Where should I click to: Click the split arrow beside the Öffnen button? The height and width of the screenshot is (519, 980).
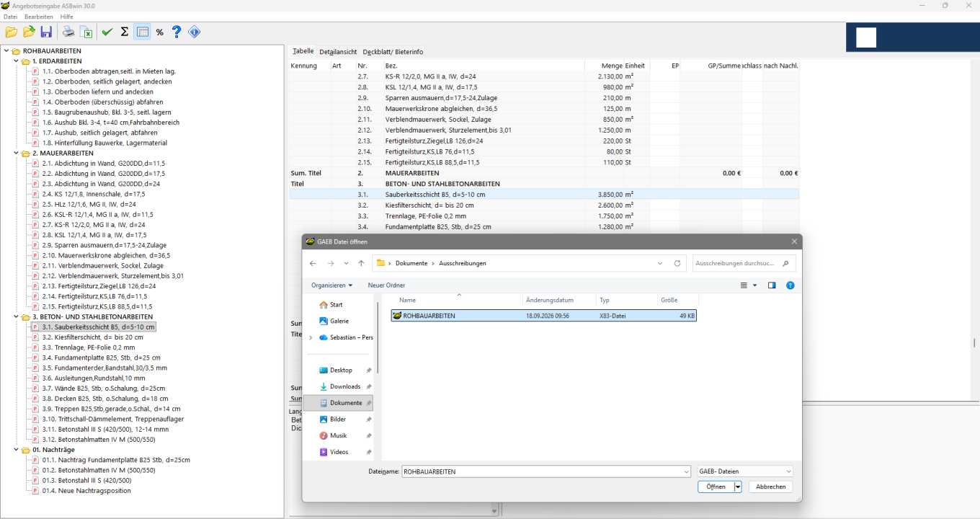[738, 487]
